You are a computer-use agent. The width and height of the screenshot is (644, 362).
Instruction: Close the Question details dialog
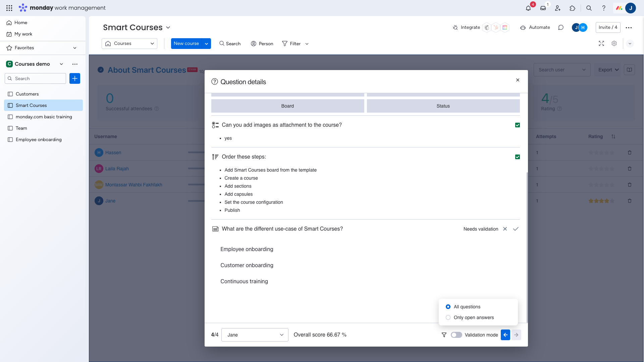(x=518, y=80)
